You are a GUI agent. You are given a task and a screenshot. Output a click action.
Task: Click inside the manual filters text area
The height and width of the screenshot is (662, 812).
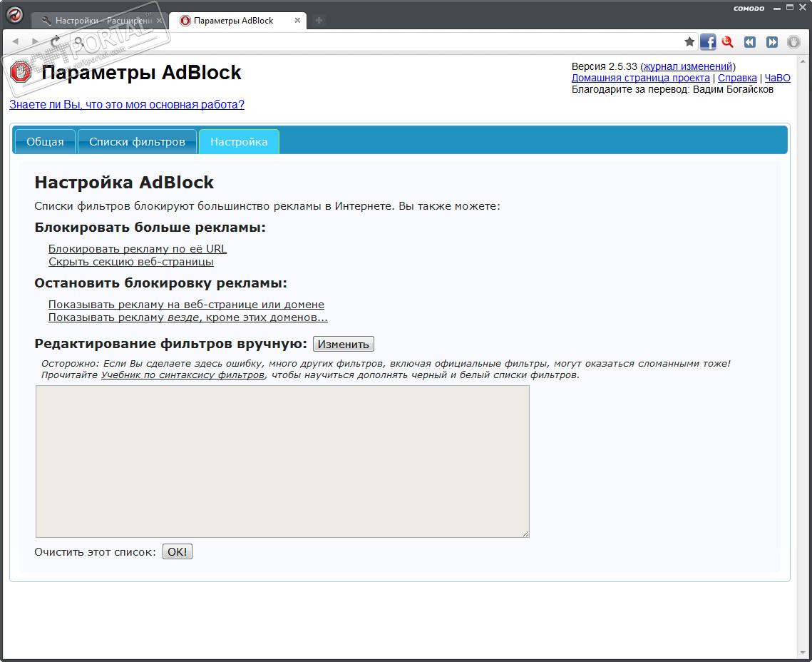pyautogui.click(x=282, y=461)
